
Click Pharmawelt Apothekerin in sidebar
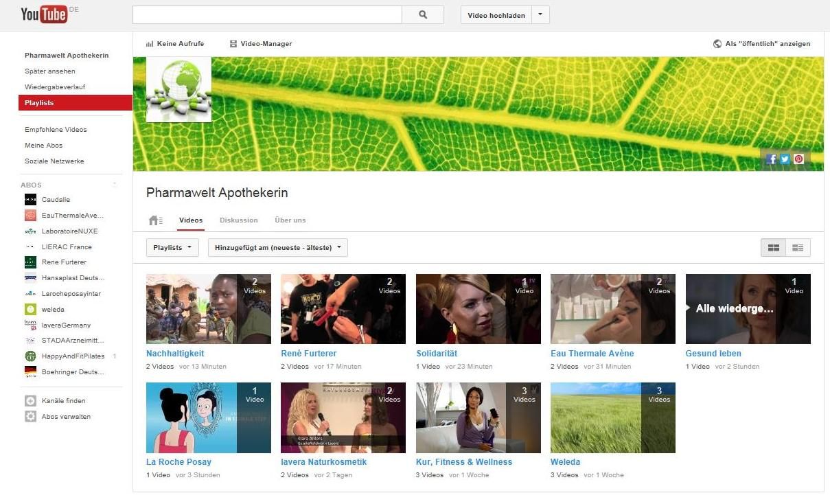[67, 56]
